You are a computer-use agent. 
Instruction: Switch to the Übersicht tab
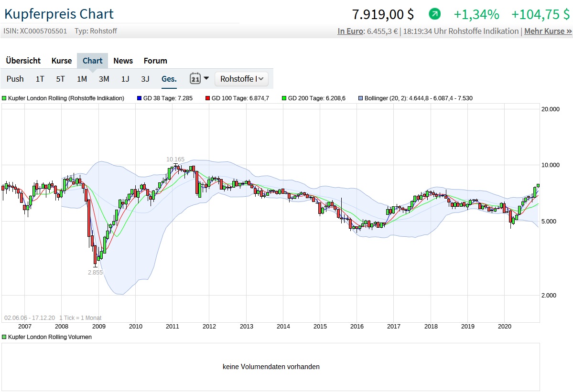click(x=23, y=61)
